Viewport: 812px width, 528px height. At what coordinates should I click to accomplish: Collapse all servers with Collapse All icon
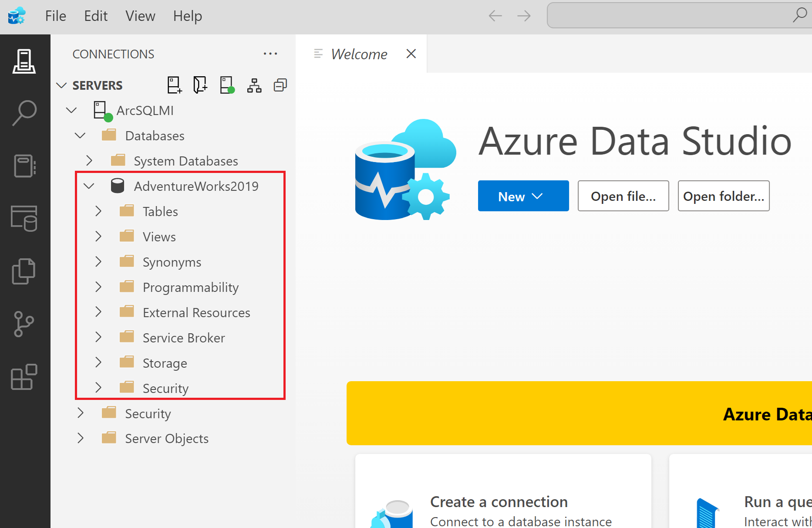(x=280, y=85)
